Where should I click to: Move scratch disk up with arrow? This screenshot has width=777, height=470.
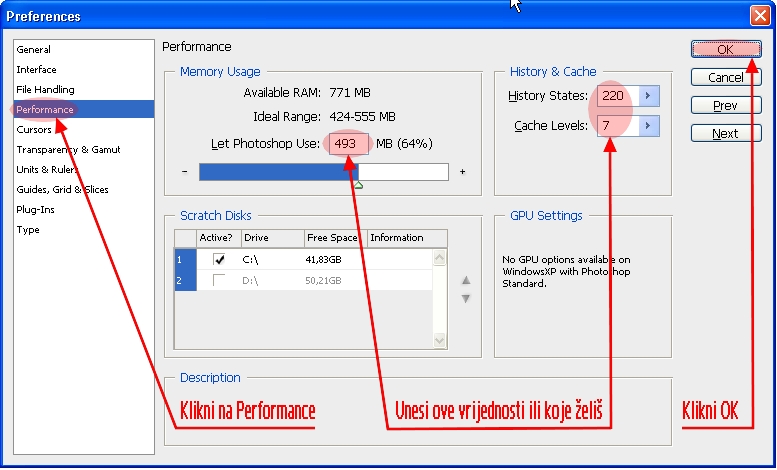tap(466, 281)
